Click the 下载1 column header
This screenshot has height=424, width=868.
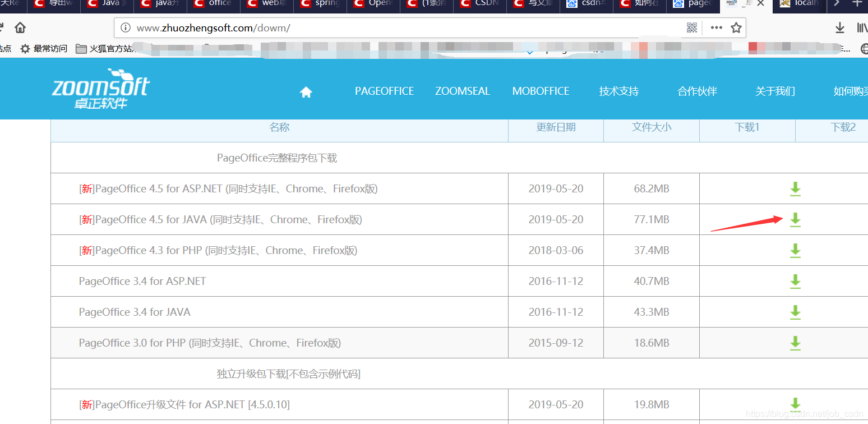(747, 127)
